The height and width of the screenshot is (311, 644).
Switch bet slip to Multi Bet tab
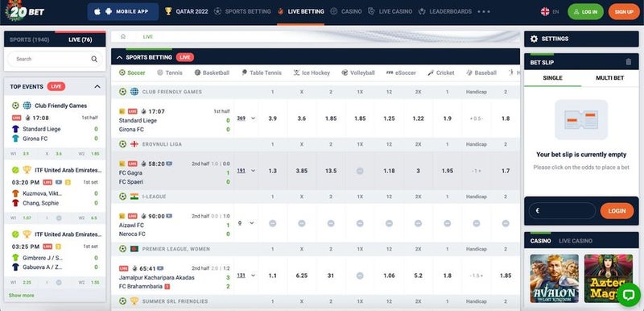(x=610, y=78)
